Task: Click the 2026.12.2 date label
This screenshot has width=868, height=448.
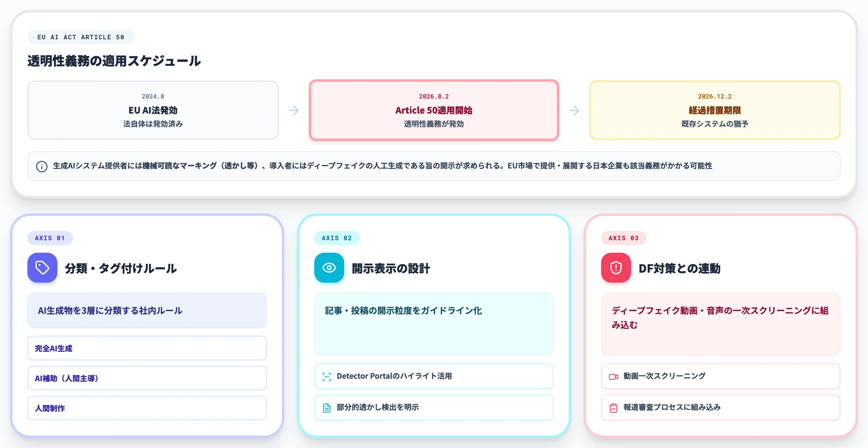Action: [x=714, y=96]
